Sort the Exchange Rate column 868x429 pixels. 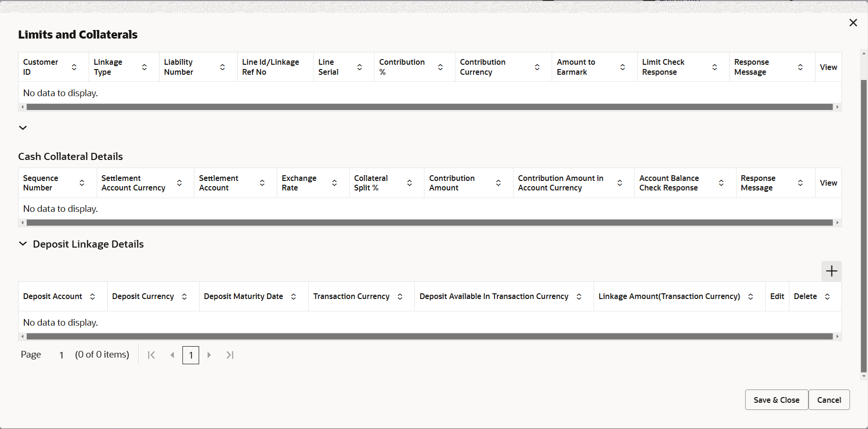pyautogui.click(x=336, y=182)
